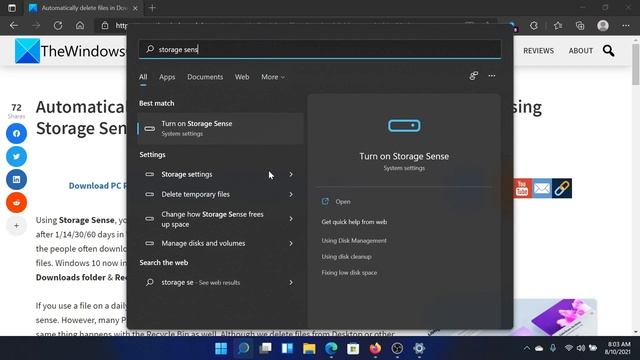The image size is (640, 360).
Task: Switch to Web search filter
Action: pyautogui.click(x=242, y=77)
